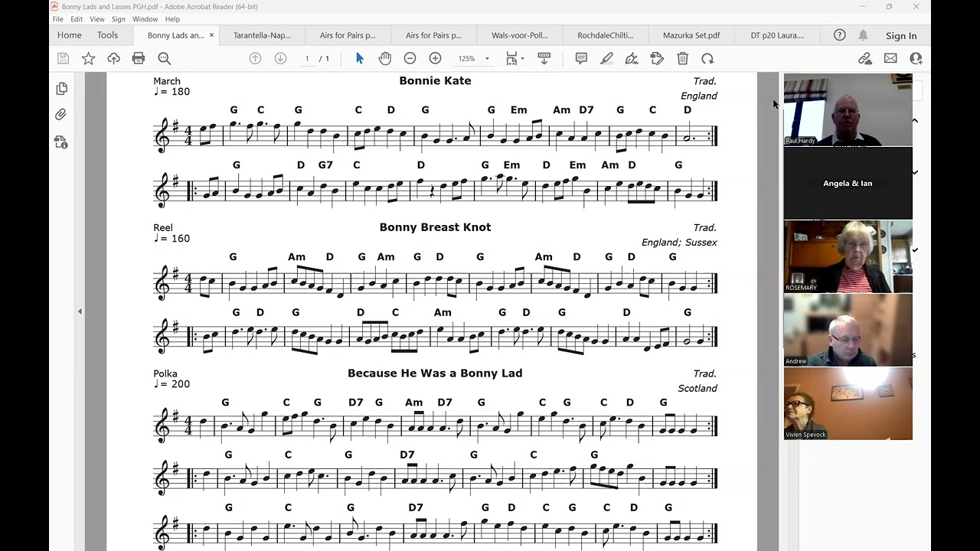
Task: Open the add account profile icon
Action: [x=916, y=58]
